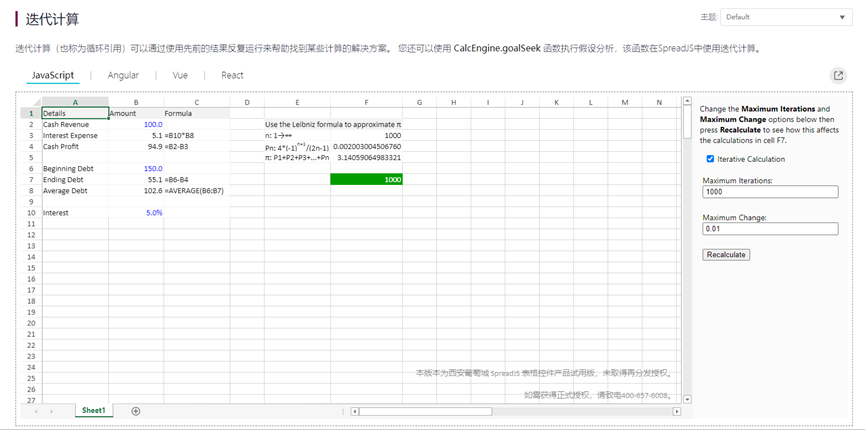
Task: Select the Details header cell
Action: (76, 113)
